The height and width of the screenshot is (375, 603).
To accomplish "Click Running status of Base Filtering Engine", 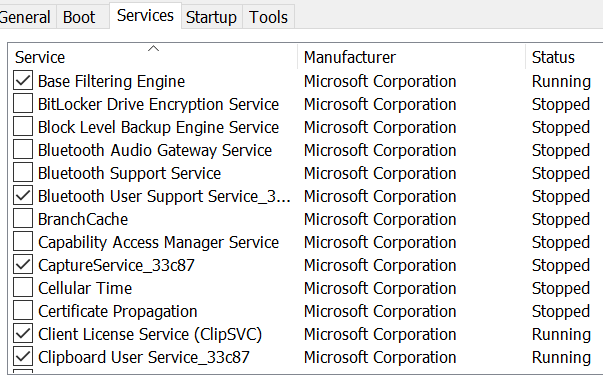I will (561, 82).
